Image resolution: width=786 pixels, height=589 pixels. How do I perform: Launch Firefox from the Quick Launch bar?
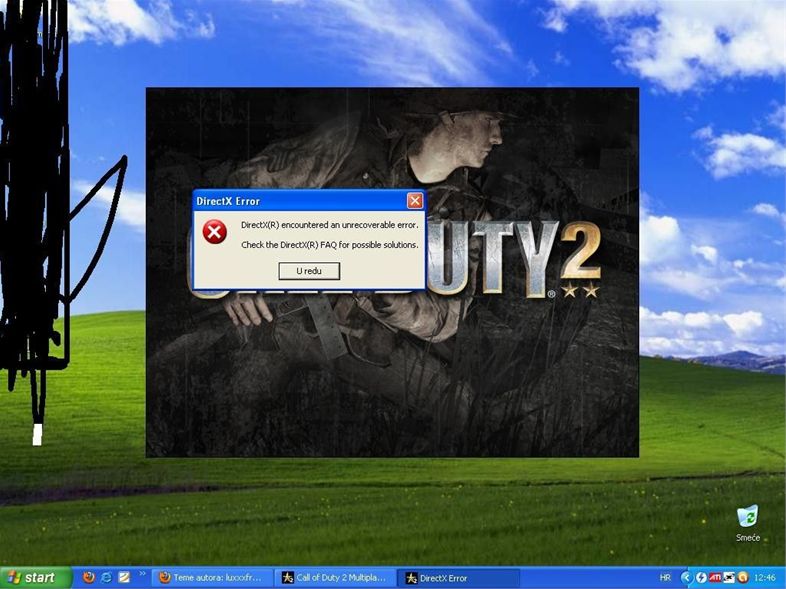point(89,577)
